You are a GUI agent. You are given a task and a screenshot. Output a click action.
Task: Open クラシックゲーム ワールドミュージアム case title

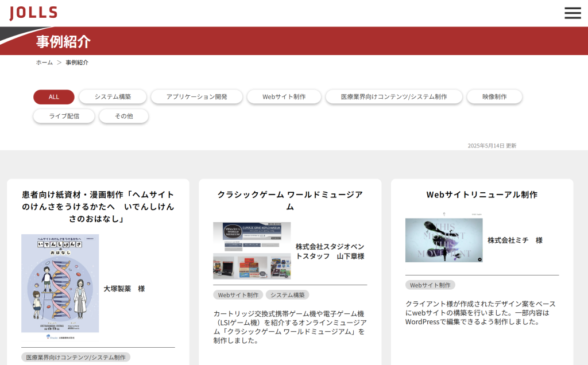point(290,200)
